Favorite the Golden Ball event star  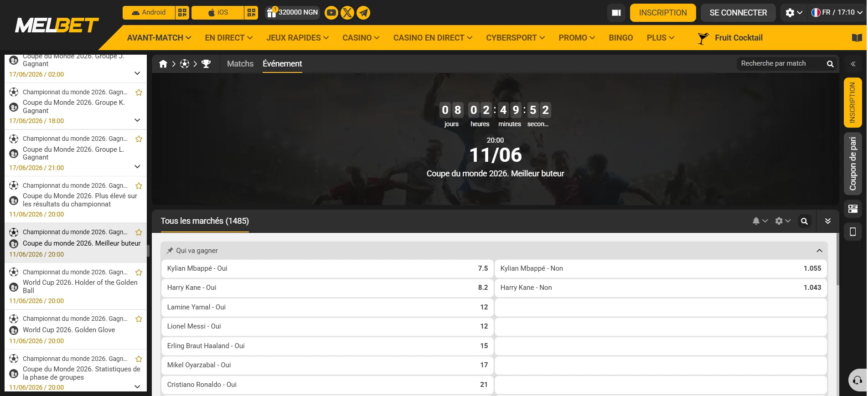pyautogui.click(x=139, y=273)
